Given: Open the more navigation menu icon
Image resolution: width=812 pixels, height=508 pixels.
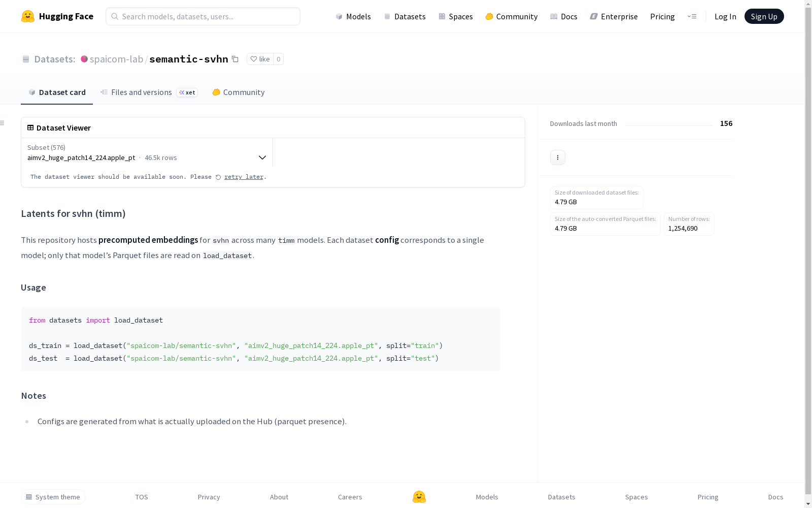Looking at the screenshot, I should tap(692, 16).
